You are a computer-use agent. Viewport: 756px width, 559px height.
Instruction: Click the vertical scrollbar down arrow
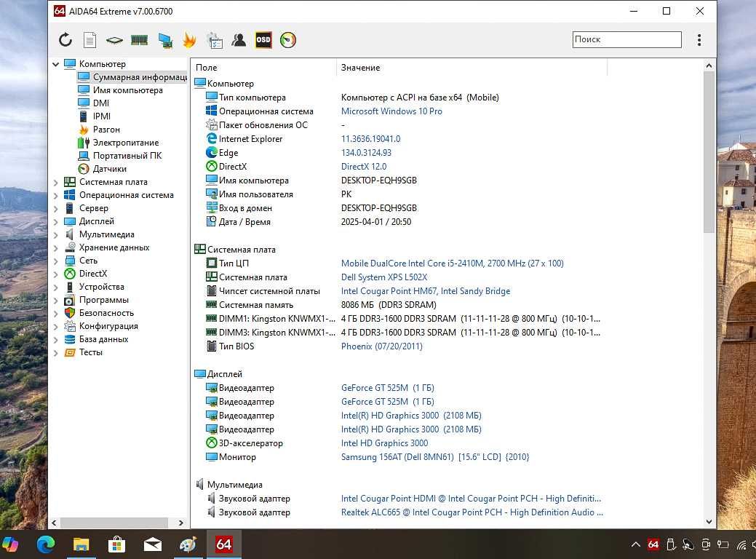[x=709, y=521]
